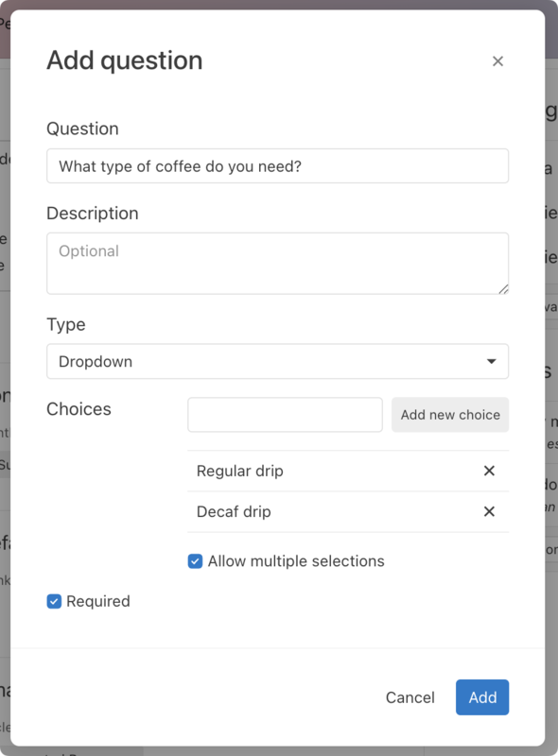Cancel adding the question
Image resolution: width=558 pixels, height=756 pixels.
click(410, 697)
